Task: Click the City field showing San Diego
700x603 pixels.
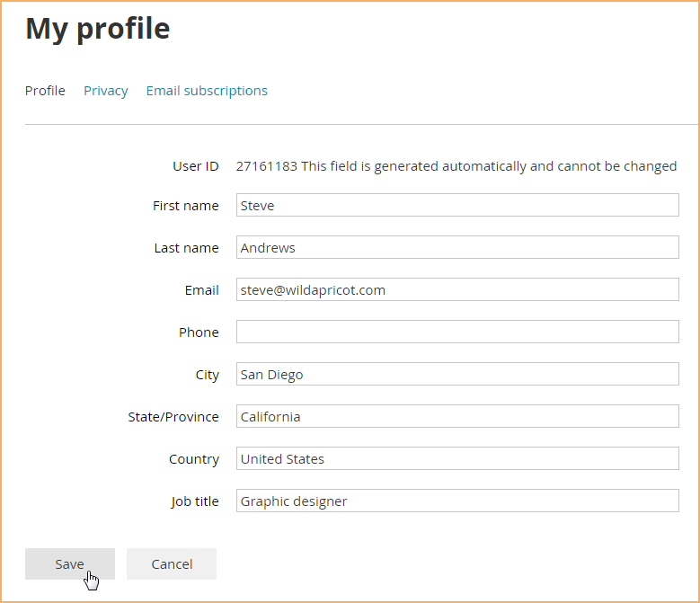Action: pyautogui.click(x=457, y=374)
